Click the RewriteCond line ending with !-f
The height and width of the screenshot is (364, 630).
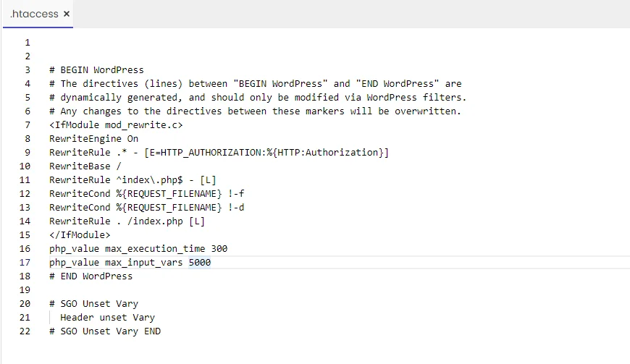tap(147, 194)
